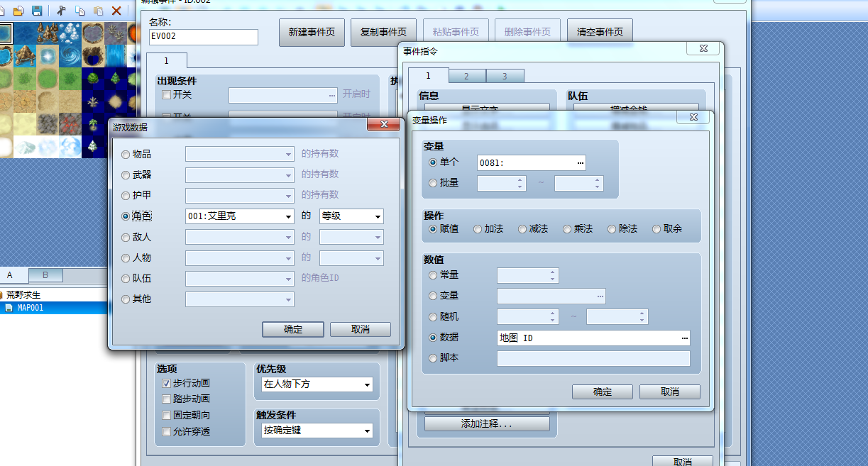This screenshot has height=466, width=868.
Task: Select the 脚本 value radio button
Action: coord(433,358)
